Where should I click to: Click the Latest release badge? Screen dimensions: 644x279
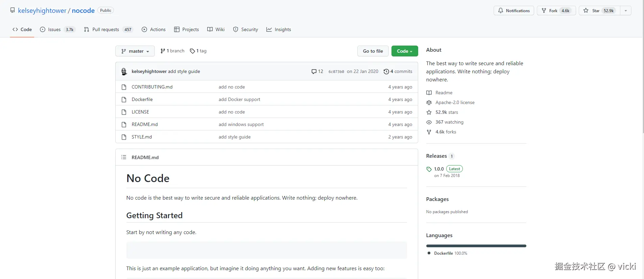(454, 169)
